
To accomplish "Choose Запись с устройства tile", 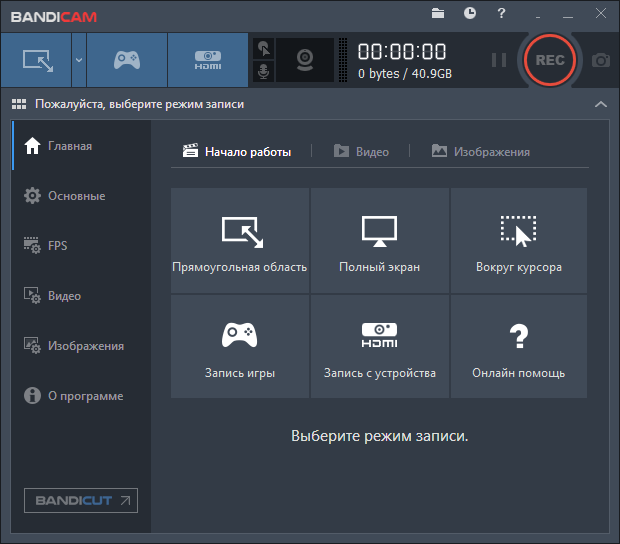I will coord(380,346).
